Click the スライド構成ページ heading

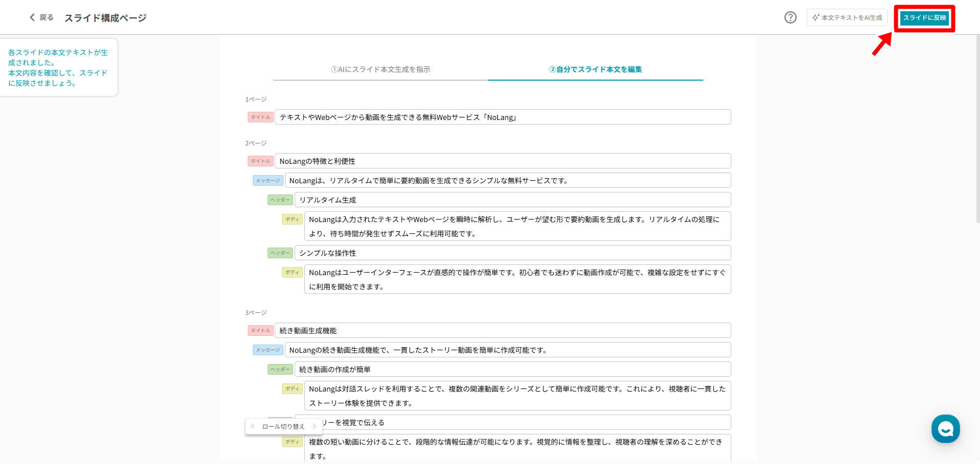(105, 18)
